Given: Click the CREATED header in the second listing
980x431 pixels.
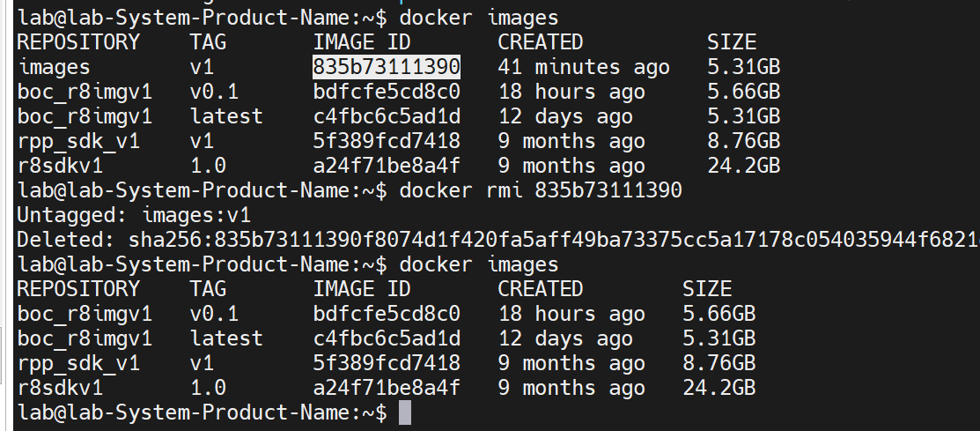Looking at the screenshot, I should point(540,289).
